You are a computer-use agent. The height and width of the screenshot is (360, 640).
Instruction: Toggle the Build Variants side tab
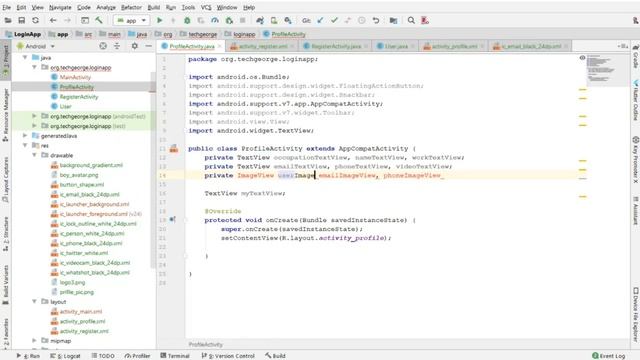point(6,284)
